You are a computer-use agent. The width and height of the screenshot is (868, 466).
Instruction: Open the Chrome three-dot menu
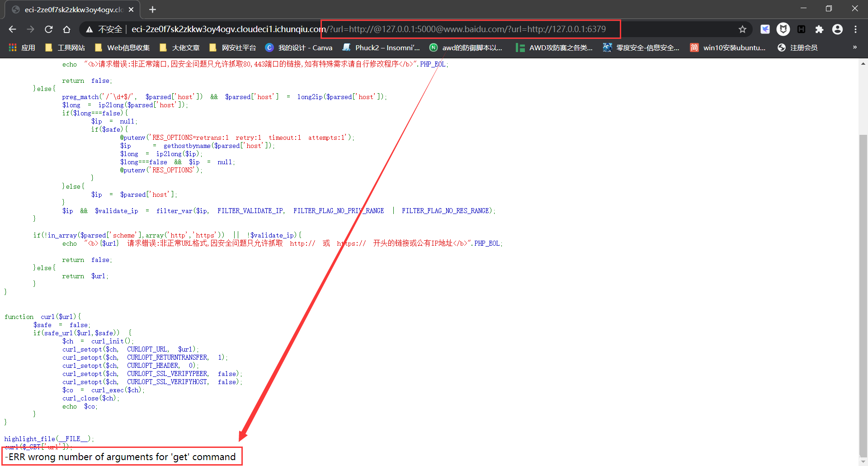coord(855,29)
